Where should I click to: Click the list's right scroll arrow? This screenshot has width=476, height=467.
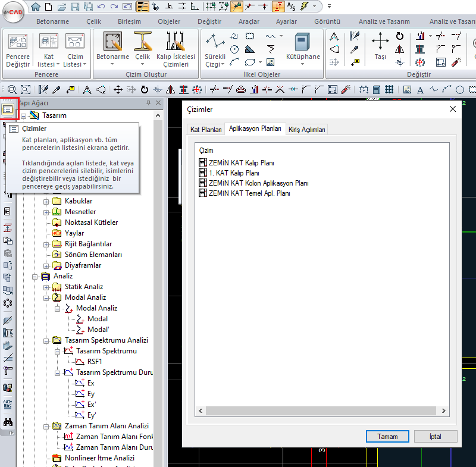[x=443, y=411]
